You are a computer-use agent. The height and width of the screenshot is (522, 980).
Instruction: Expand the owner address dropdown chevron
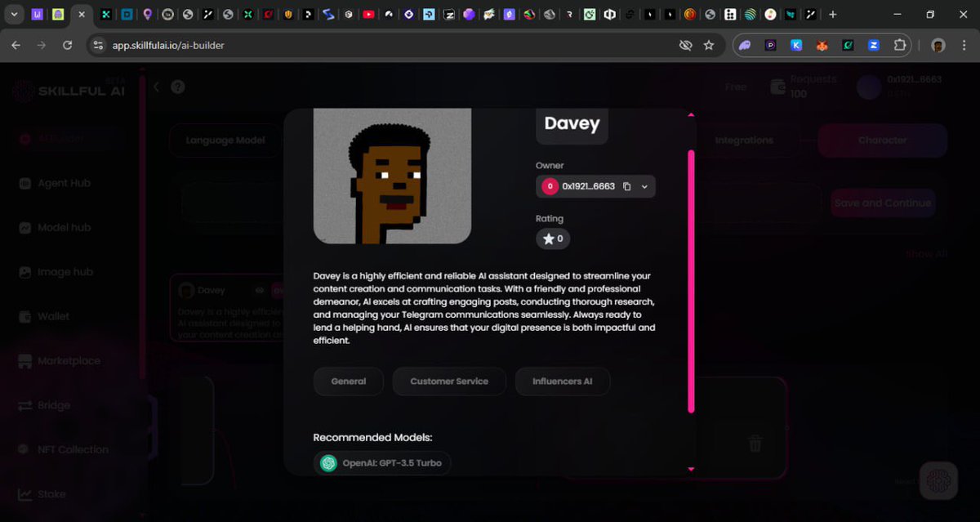point(644,186)
